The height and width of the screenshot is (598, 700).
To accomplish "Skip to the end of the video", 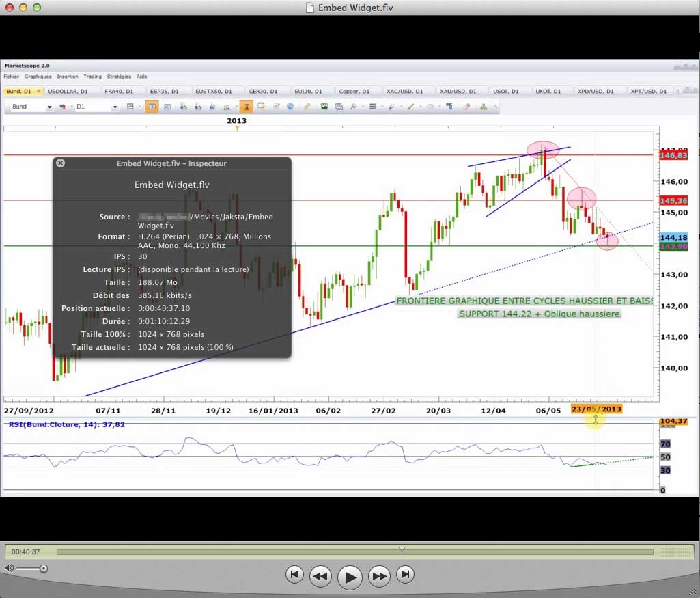I will click(405, 575).
